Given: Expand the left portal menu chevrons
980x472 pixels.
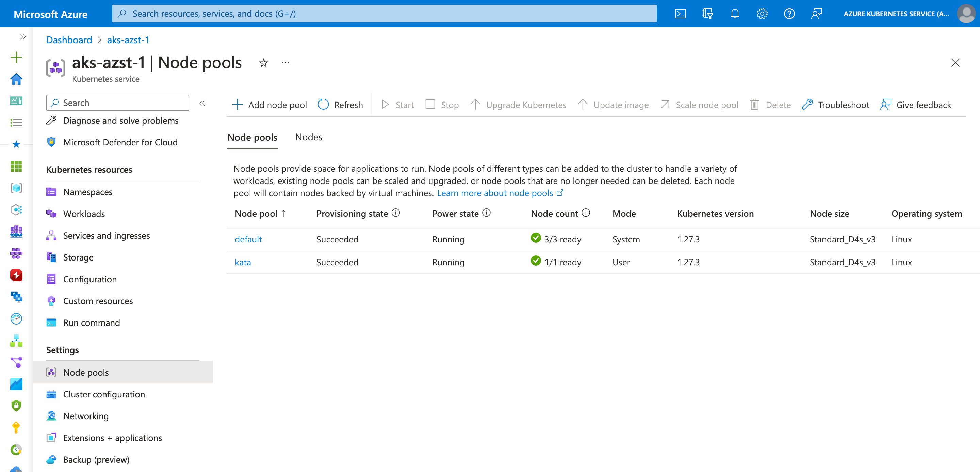Looking at the screenshot, I should click(x=23, y=37).
